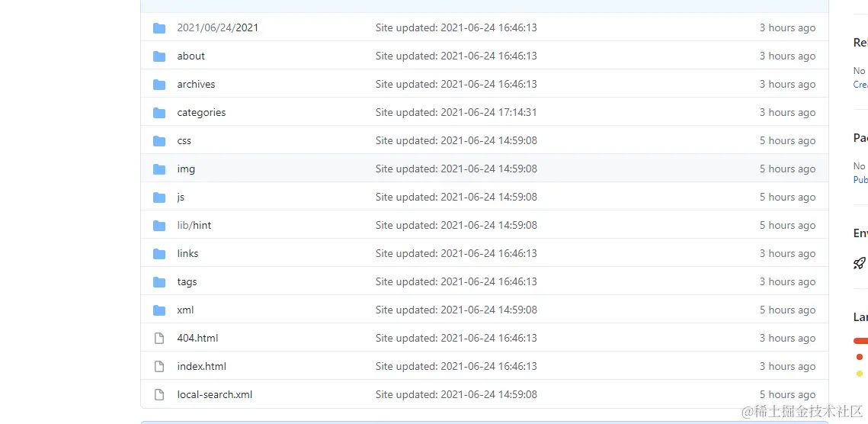Click the tags folder icon
Viewport: 868px width, 424px height.
(x=159, y=281)
